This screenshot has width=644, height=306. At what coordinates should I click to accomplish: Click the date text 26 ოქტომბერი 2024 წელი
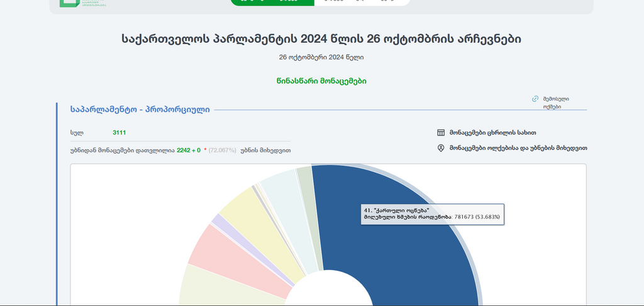point(321,57)
